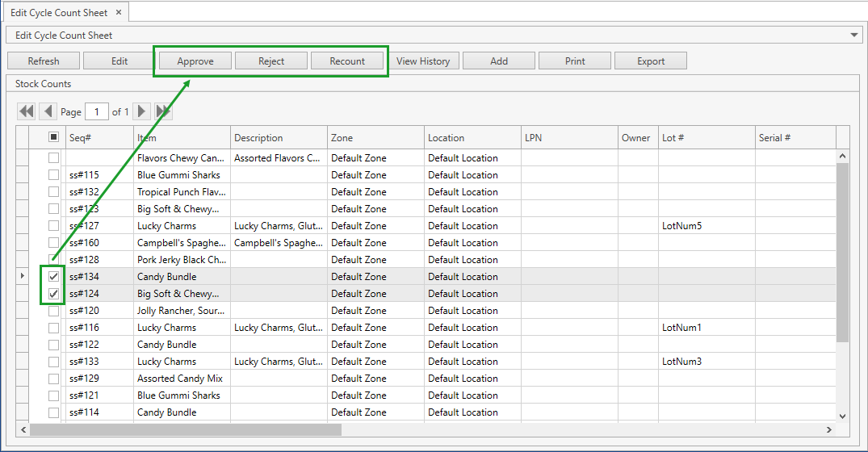The width and height of the screenshot is (868, 452).
Task: Uncheck the ss#124 Big Soft & Chewy row
Action: (x=53, y=294)
